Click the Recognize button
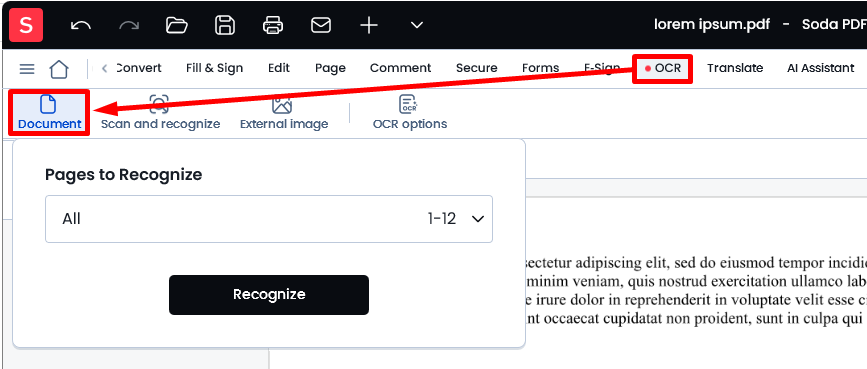 pyautogui.click(x=269, y=295)
